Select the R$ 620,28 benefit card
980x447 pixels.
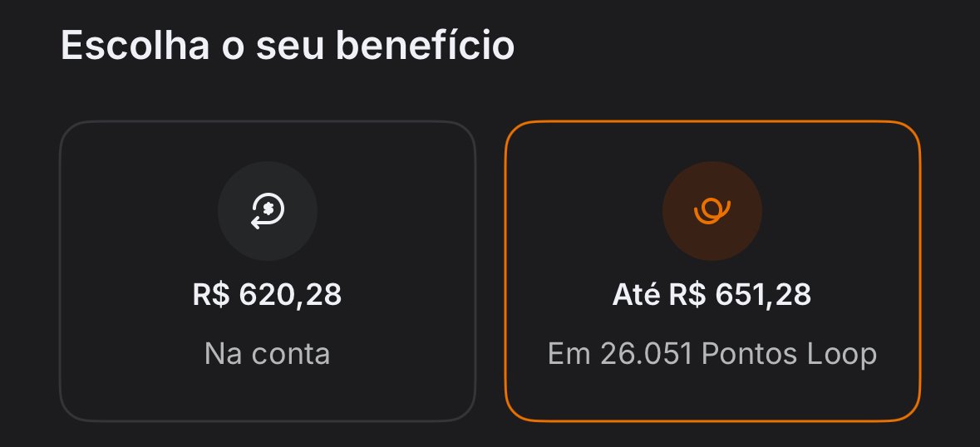(x=268, y=271)
